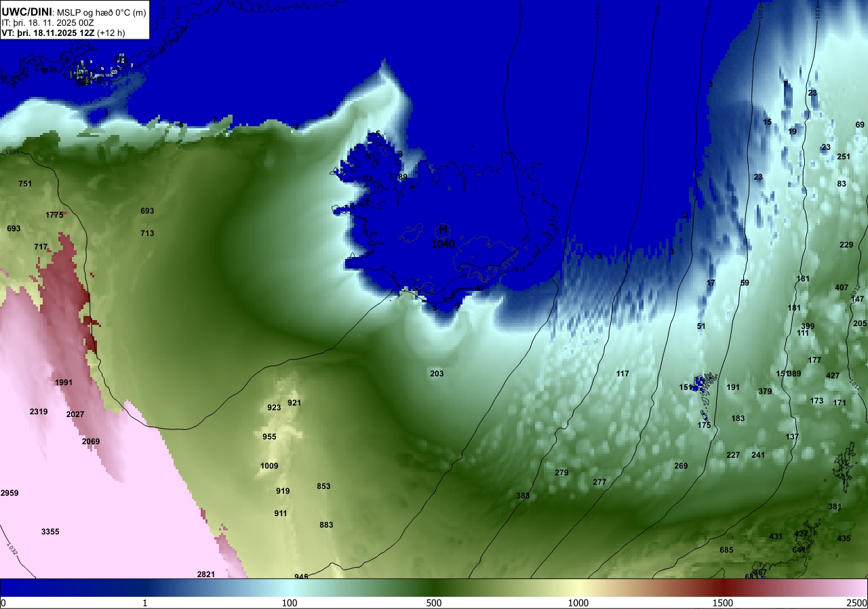The image size is (868, 609).
Task: Click the value '381' on the map
Action: [835, 507]
